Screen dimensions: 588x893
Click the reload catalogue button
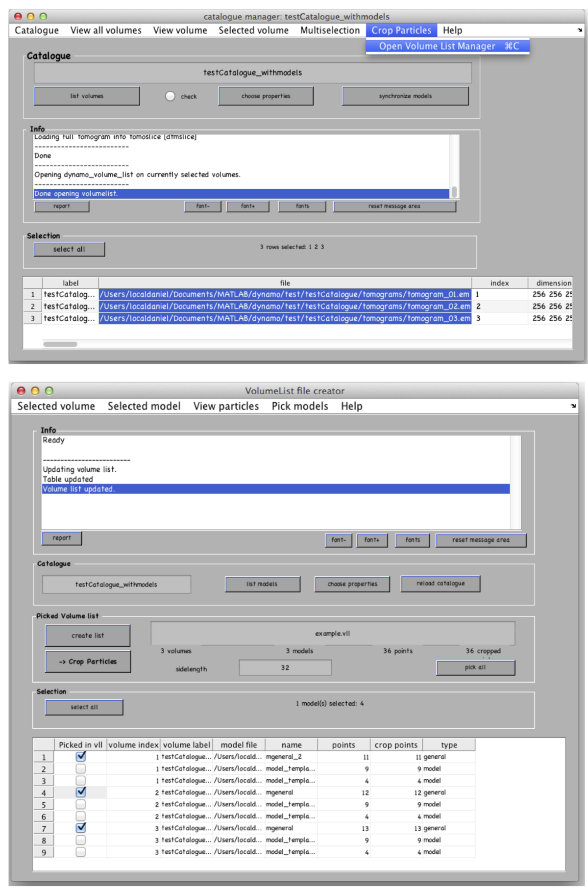pos(440,584)
